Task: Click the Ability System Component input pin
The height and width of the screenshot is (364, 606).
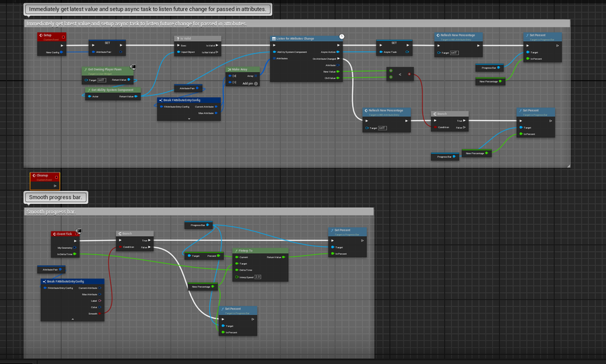Action: [275, 52]
